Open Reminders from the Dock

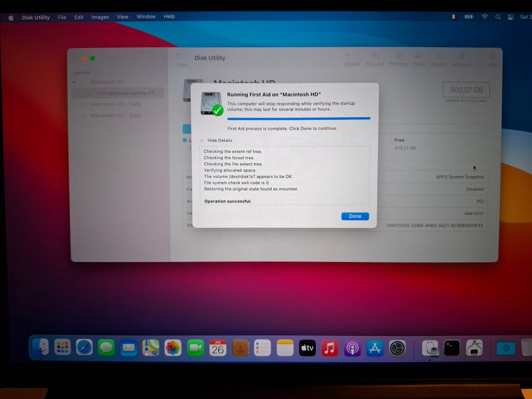pos(263,348)
